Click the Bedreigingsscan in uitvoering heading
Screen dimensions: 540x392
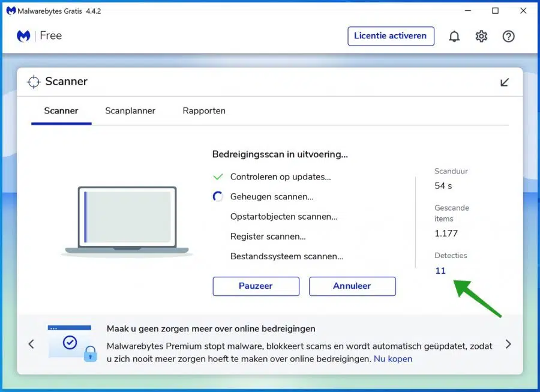(280, 154)
